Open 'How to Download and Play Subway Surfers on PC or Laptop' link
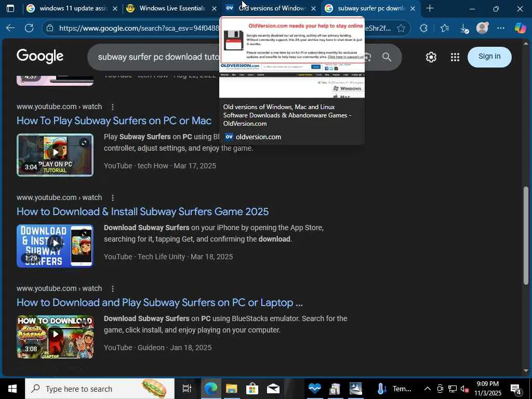 coord(159,303)
